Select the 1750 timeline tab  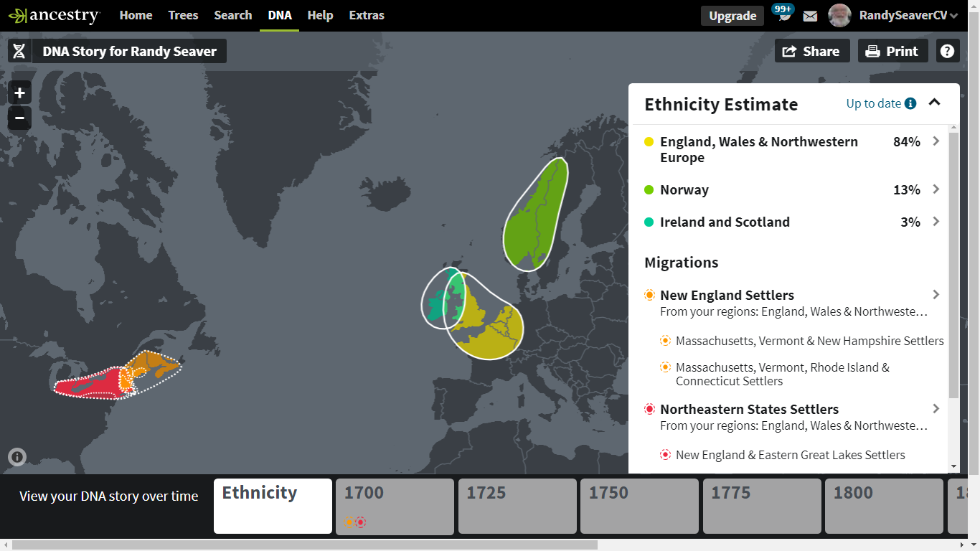click(639, 506)
